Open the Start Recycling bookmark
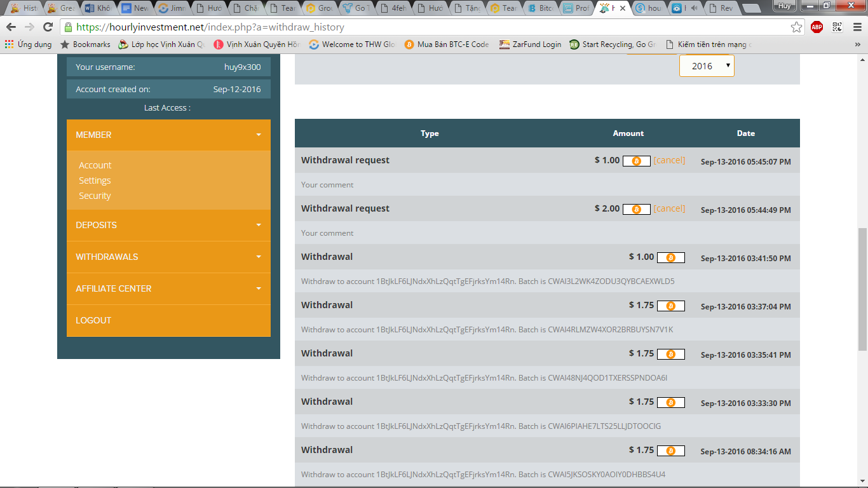868x488 pixels. (x=613, y=44)
